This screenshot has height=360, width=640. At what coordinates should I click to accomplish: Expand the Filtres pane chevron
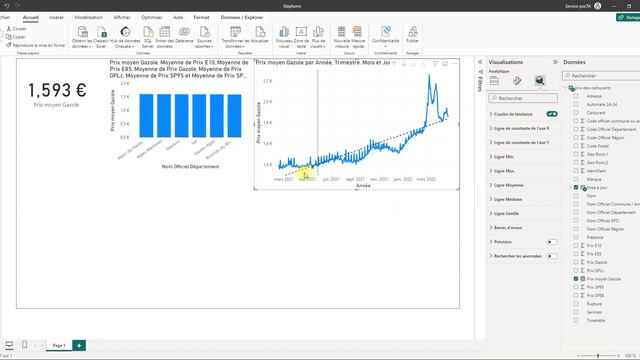[480, 62]
